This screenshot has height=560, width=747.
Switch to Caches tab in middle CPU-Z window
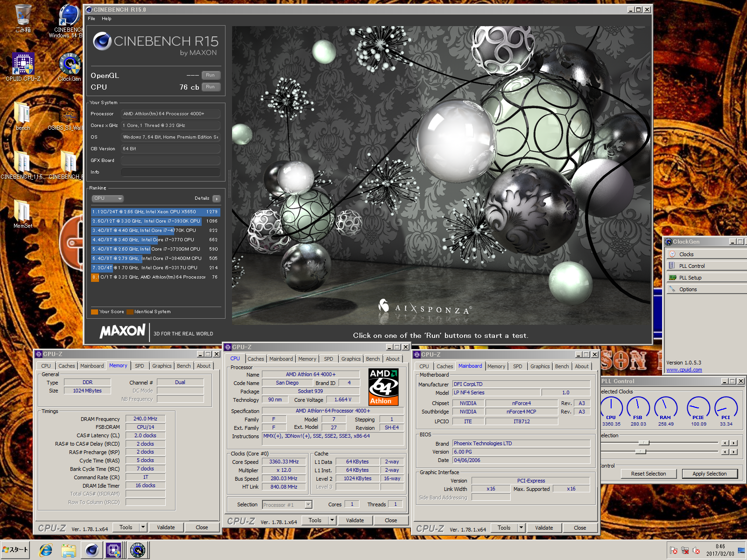click(255, 359)
